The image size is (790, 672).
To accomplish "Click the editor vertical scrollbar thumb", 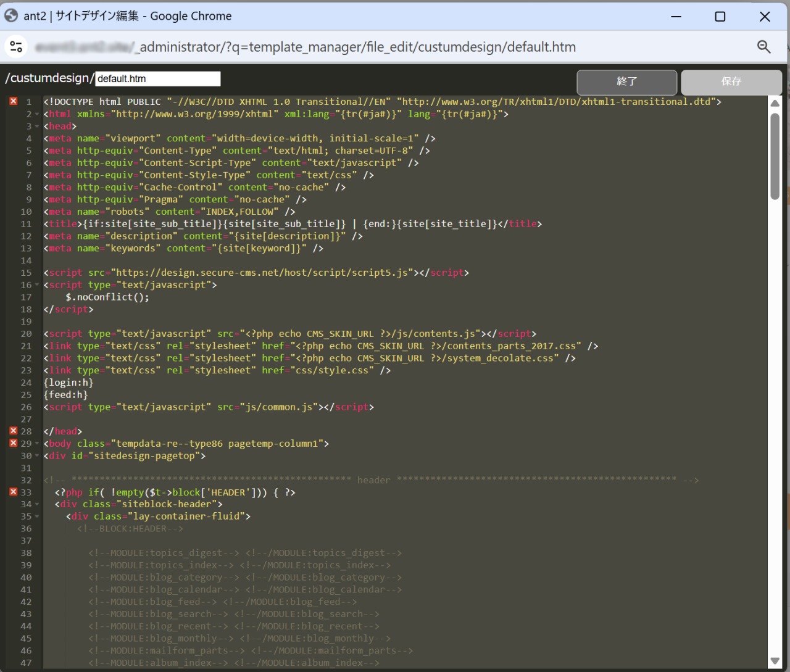I will click(775, 156).
